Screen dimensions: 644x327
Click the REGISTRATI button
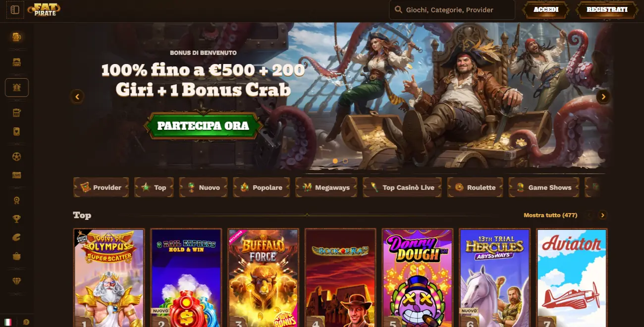[x=607, y=9]
